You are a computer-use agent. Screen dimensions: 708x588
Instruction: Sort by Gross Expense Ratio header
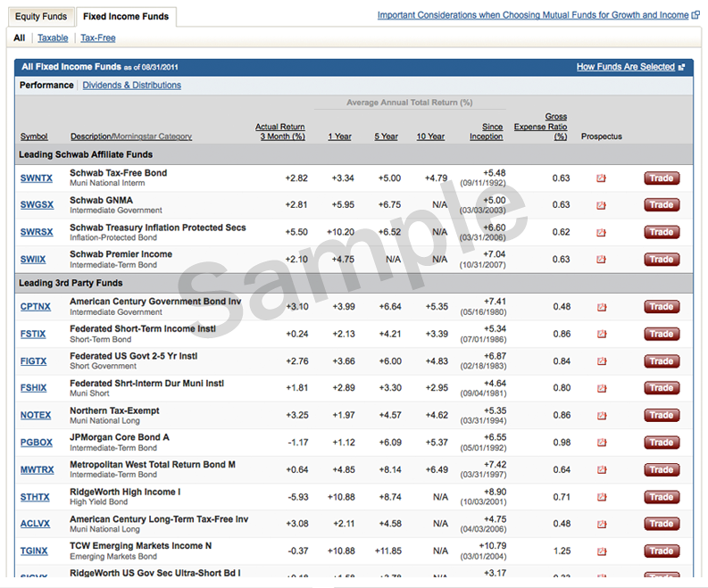point(541,127)
